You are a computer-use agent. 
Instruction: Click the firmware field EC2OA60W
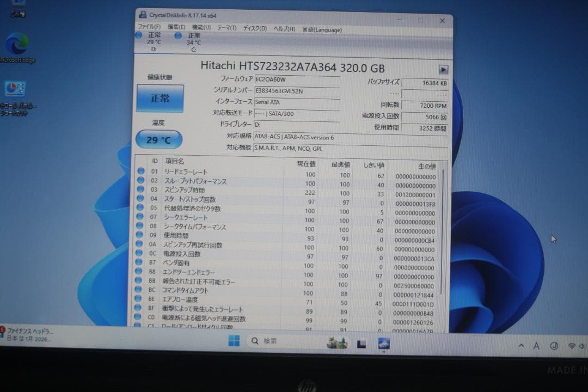coord(297,79)
